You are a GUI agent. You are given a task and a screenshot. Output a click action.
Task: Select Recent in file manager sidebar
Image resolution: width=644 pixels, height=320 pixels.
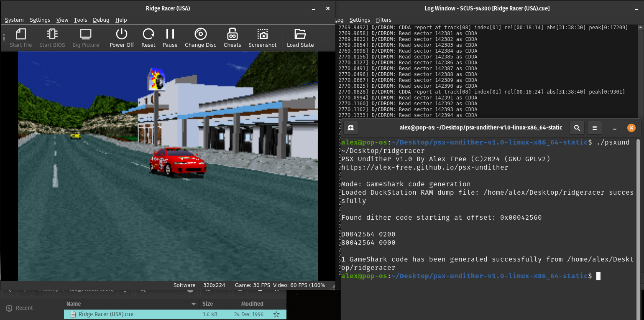pyautogui.click(x=24, y=308)
